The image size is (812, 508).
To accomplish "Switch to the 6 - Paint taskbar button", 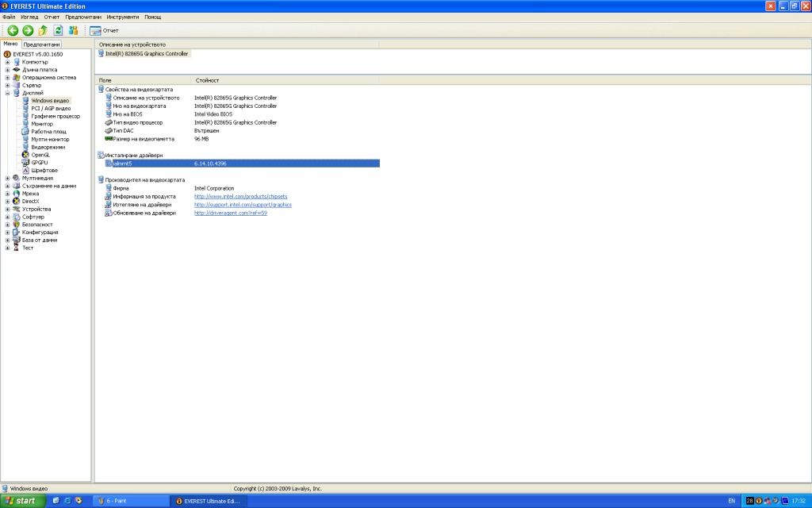I will [132, 502].
